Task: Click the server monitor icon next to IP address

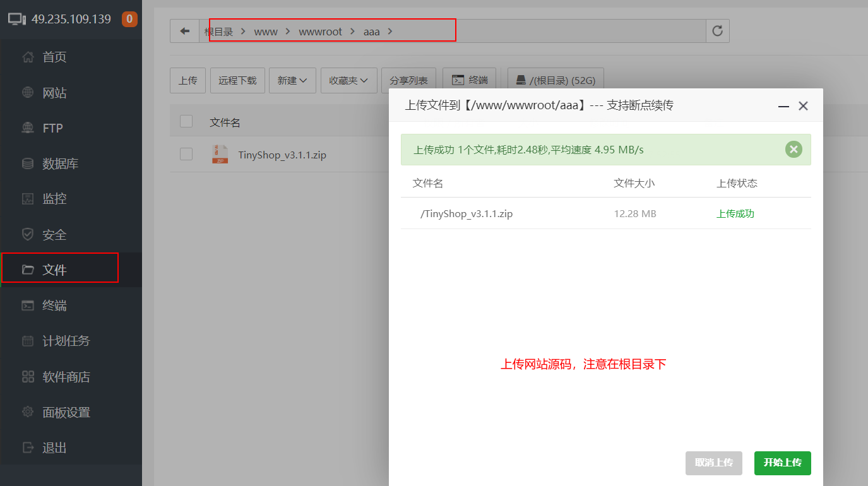Action: (17, 19)
